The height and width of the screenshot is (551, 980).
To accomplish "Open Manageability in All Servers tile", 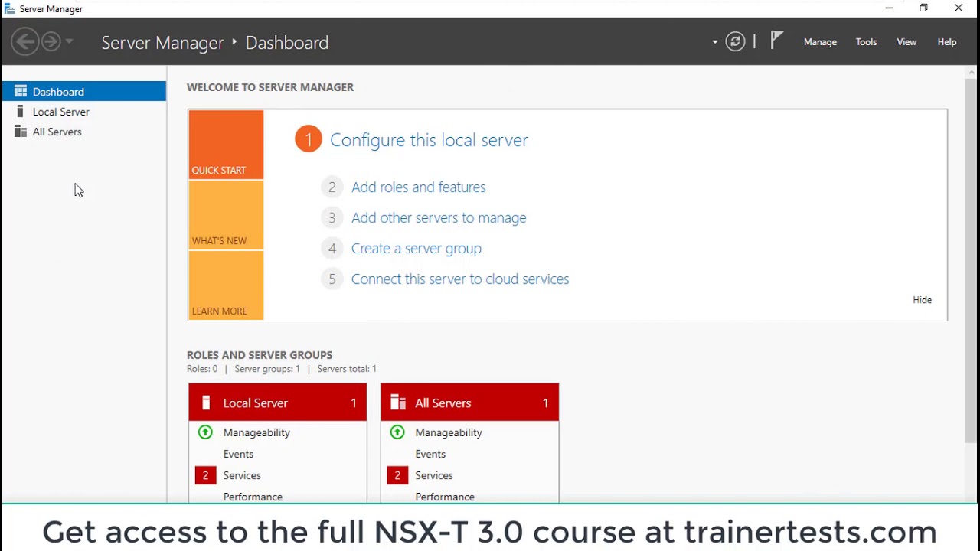I will pyautogui.click(x=449, y=432).
